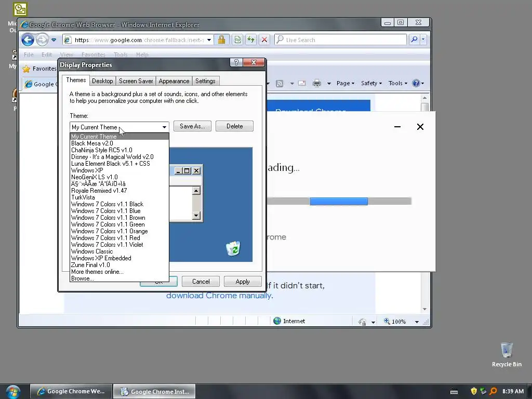The width and height of the screenshot is (532, 399).
Task: Choose ChaNinja Style RC5 v1.0 theme
Action: pyautogui.click(x=119, y=150)
